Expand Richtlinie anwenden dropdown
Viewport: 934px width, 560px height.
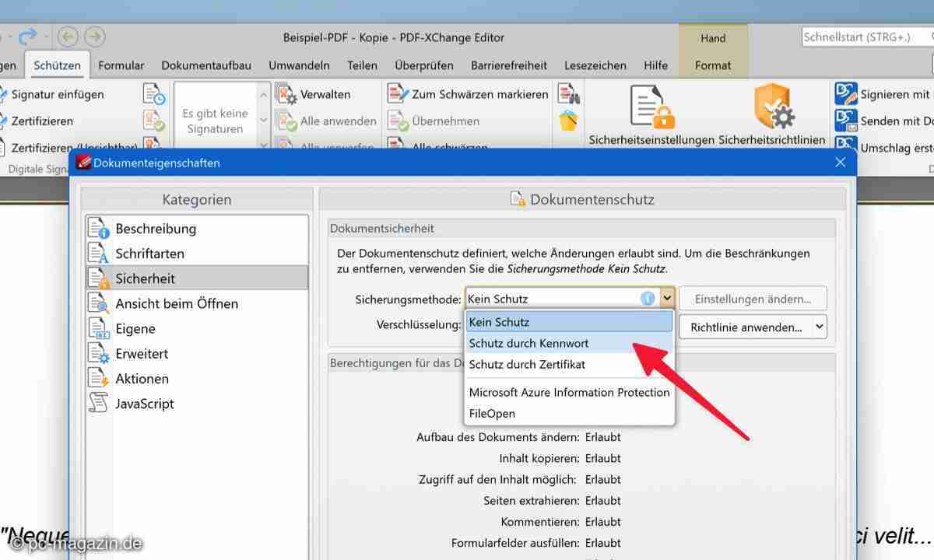click(x=819, y=327)
